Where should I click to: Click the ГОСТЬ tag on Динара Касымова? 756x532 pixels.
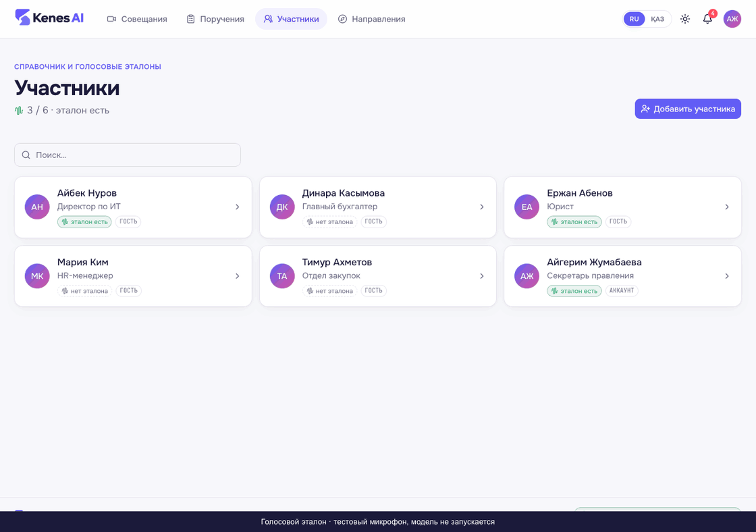[374, 221]
